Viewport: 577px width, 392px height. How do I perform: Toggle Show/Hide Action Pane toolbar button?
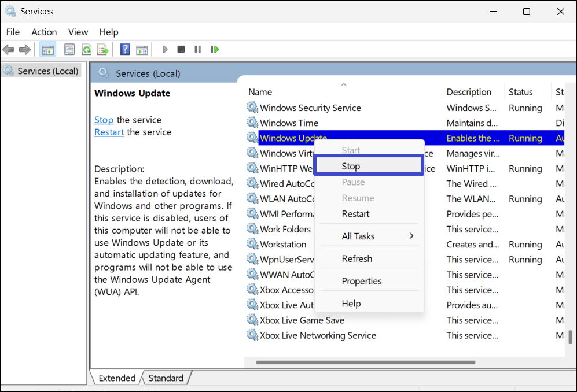point(142,50)
